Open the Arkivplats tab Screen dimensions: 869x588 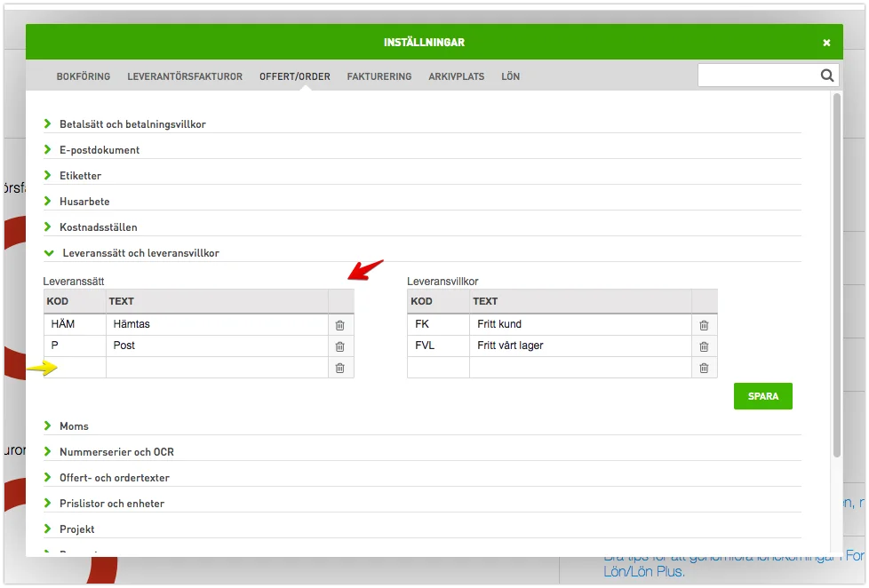coord(456,76)
